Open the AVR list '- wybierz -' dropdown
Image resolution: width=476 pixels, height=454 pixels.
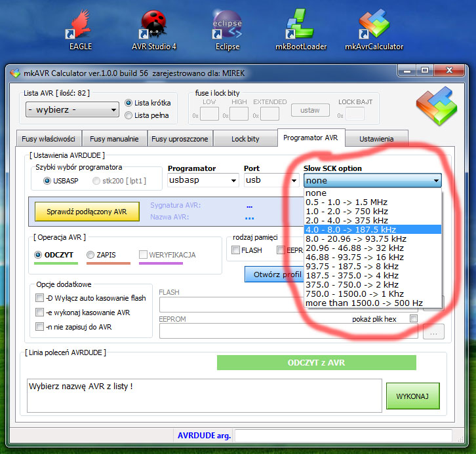point(72,109)
